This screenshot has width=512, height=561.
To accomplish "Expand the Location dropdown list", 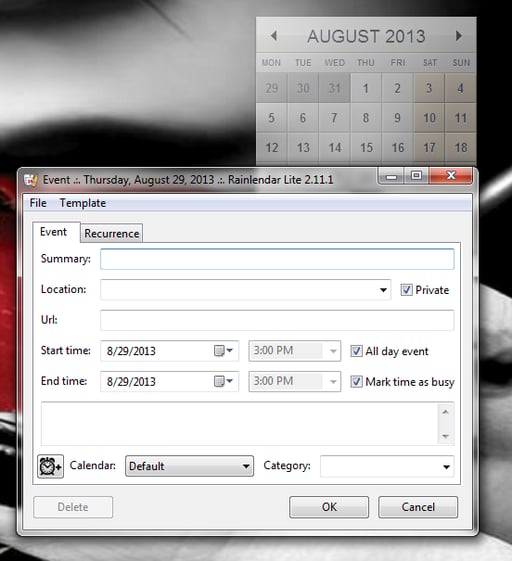I will [x=383, y=290].
